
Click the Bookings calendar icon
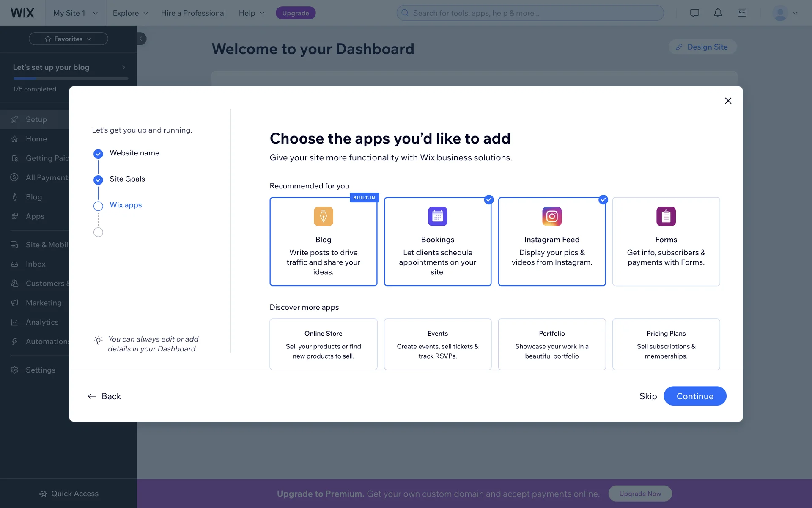coord(437,216)
